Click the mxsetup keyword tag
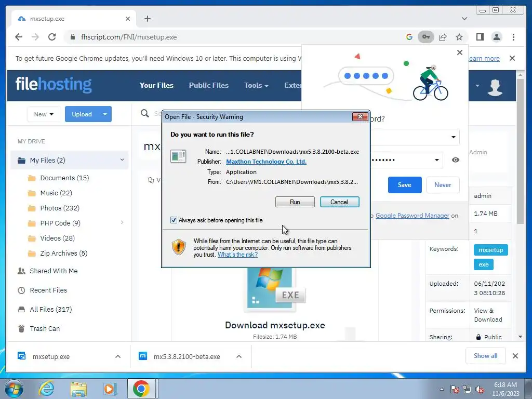Screen dimensions: 532x399 click(490, 250)
